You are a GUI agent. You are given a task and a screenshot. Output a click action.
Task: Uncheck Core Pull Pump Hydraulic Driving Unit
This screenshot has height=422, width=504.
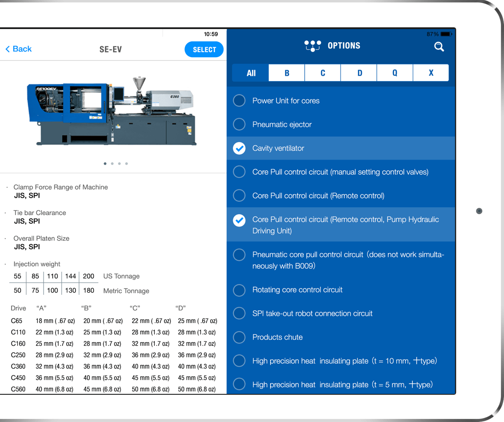[x=239, y=220]
